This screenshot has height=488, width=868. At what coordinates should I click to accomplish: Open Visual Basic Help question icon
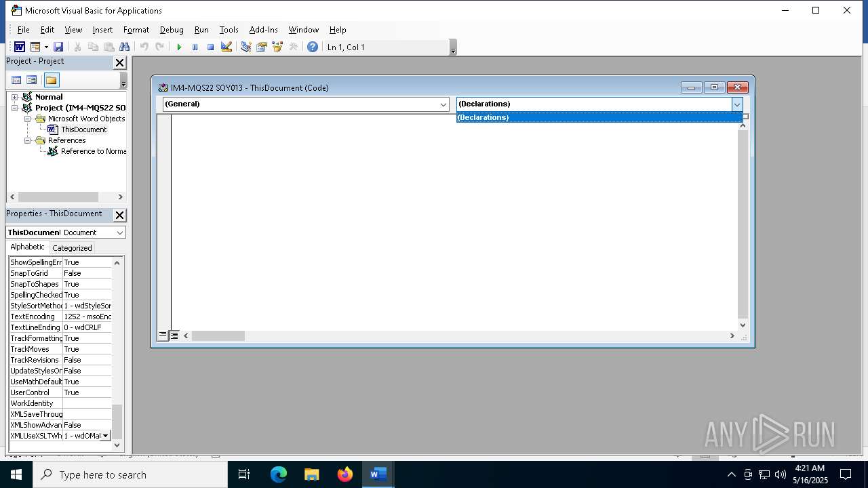click(312, 47)
